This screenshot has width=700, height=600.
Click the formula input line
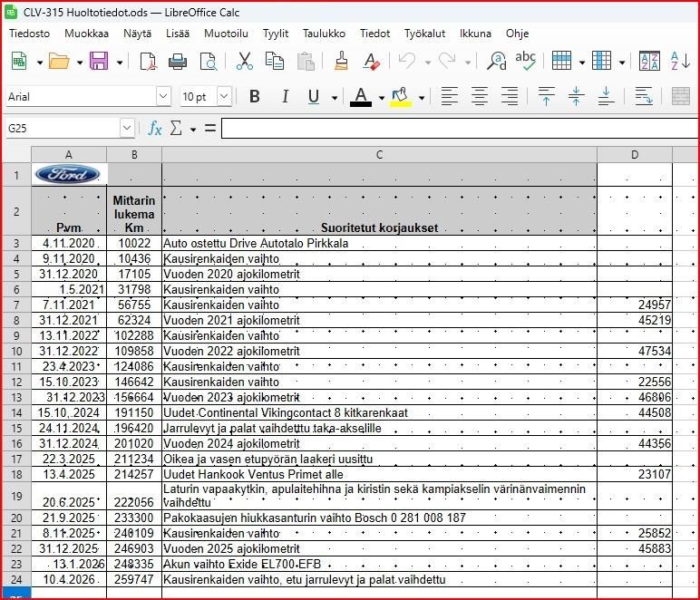460,129
